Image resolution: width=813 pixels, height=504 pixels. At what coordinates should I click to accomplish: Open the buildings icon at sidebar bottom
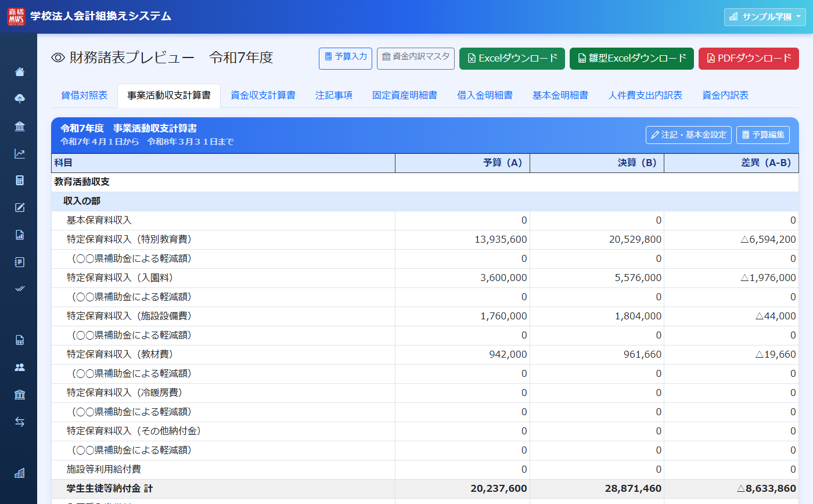point(20,473)
